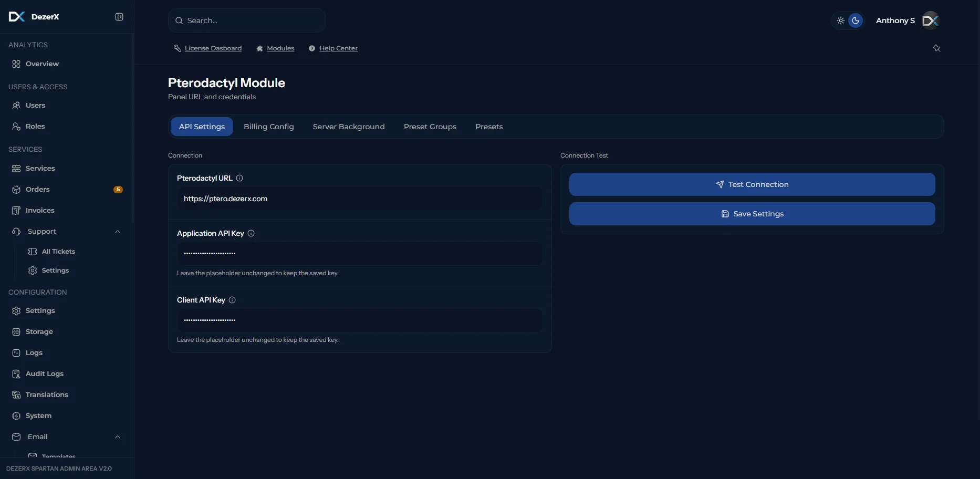Click the Save Settings button

752,214
